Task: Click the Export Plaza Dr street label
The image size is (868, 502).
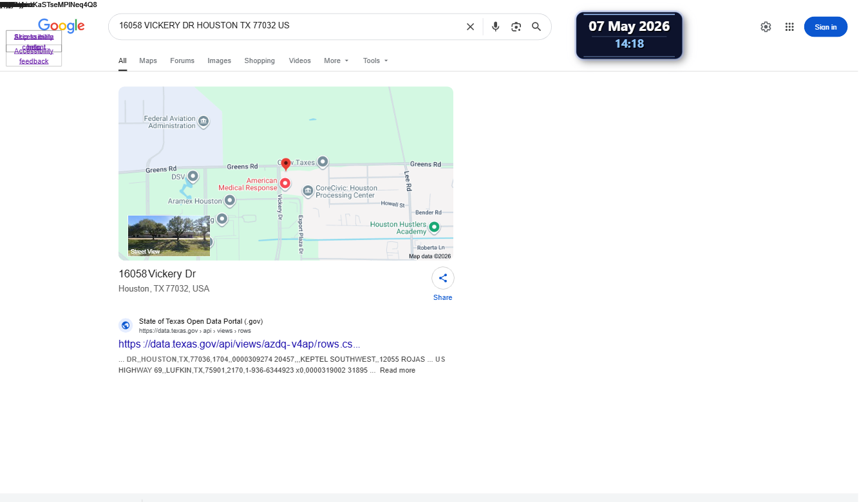Action: click(x=300, y=234)
